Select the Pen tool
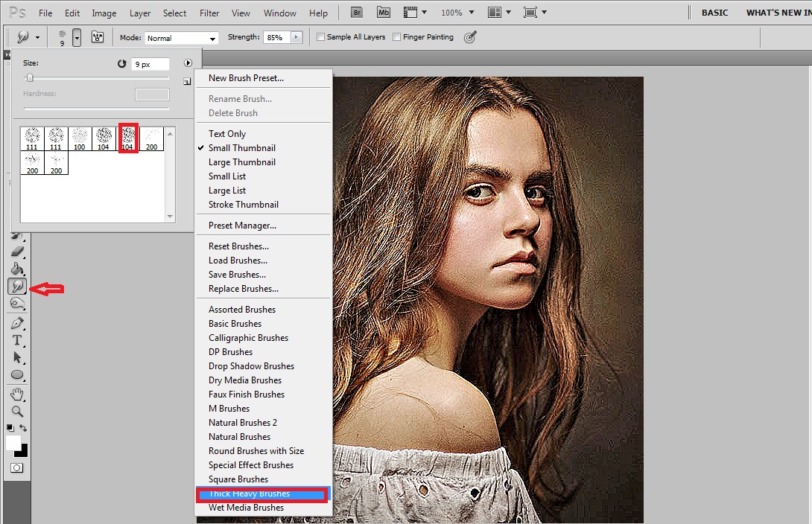Image resolution: width=812 pixels, height=524 pixels. (17, 323)
